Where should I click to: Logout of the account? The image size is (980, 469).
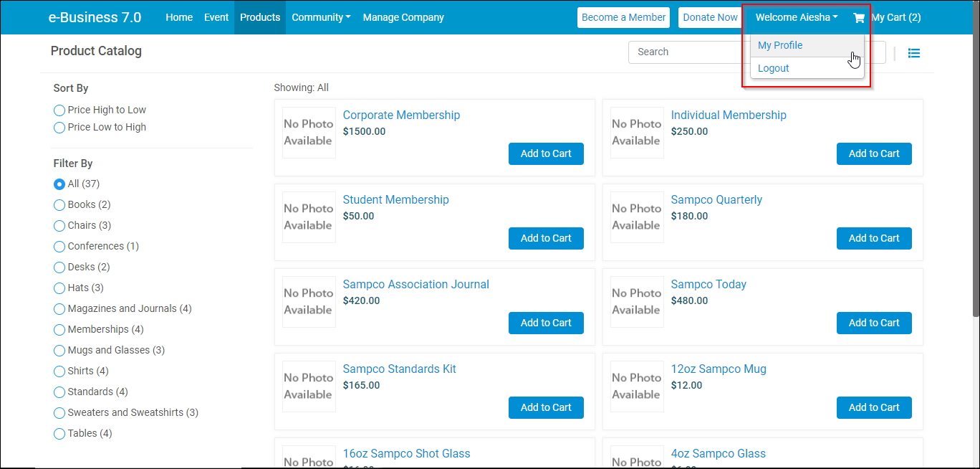coord(773,67)
